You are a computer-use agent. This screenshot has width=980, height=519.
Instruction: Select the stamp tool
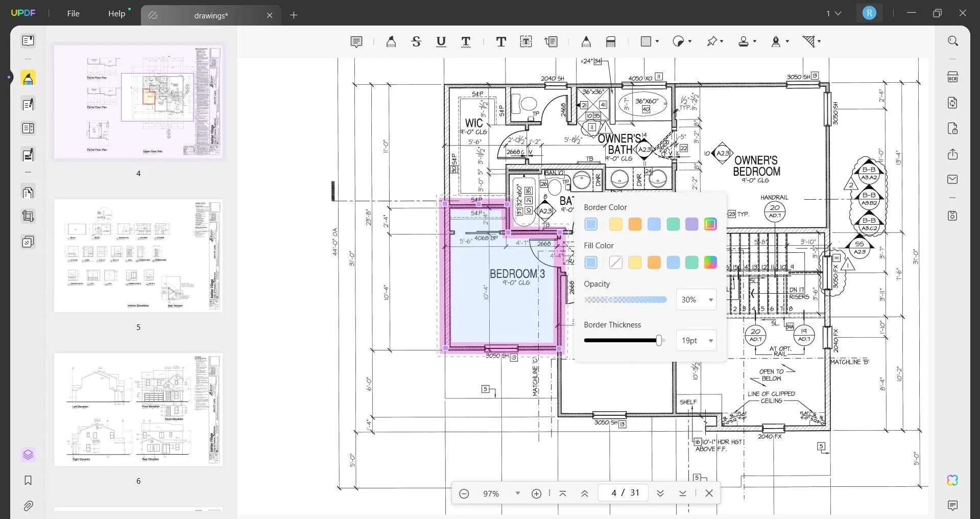click(x=744, y=41)
